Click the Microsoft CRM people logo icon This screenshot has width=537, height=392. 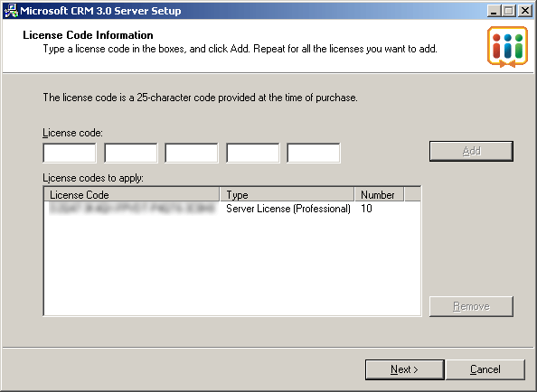(507, 47)
